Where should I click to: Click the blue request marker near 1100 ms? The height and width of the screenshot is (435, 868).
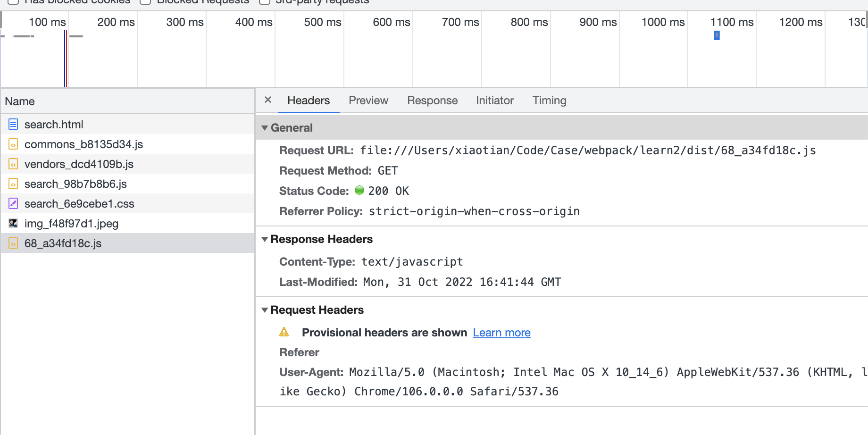coord(717,35)
